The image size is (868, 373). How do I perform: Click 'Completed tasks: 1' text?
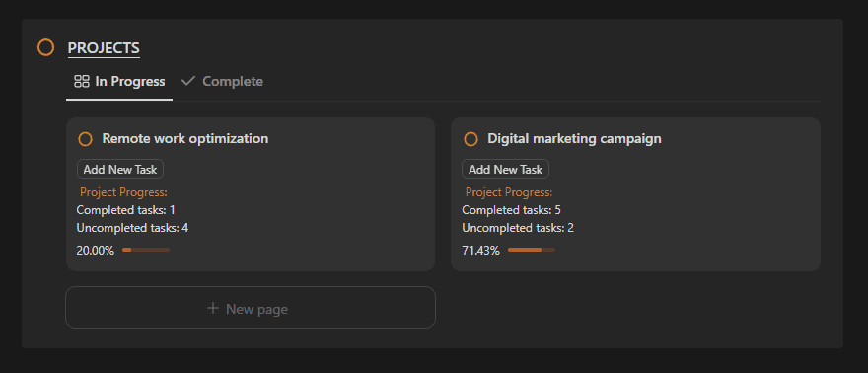[x=125, y=210]
